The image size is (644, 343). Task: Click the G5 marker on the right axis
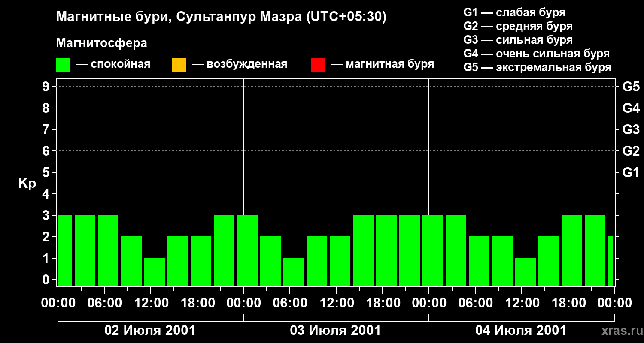pyautogui.click(x=631, y=87)
